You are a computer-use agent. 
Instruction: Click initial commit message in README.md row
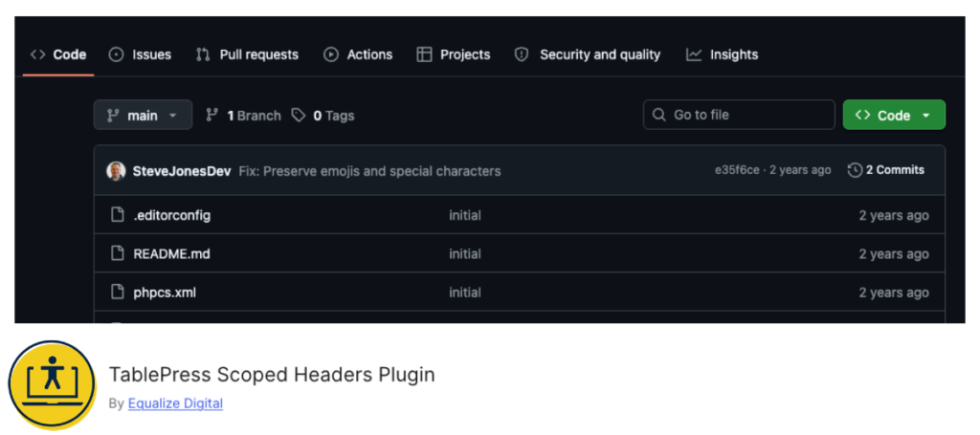(465, 254)
